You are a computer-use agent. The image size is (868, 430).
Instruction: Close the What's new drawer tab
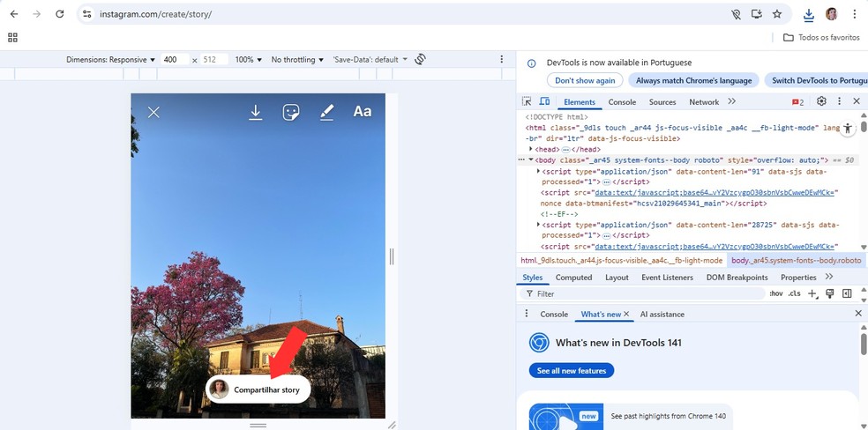point(626,314)
